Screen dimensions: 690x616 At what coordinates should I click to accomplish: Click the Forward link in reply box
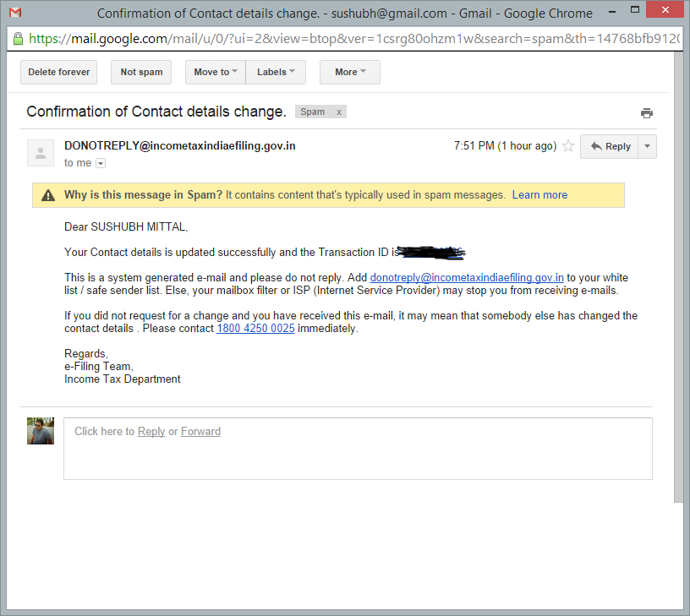point(200,432)
